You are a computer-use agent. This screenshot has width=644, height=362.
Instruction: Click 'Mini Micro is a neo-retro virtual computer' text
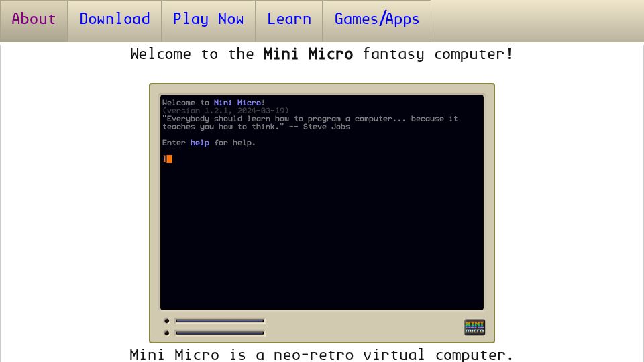pyautogui.click(x=321, y=355)
